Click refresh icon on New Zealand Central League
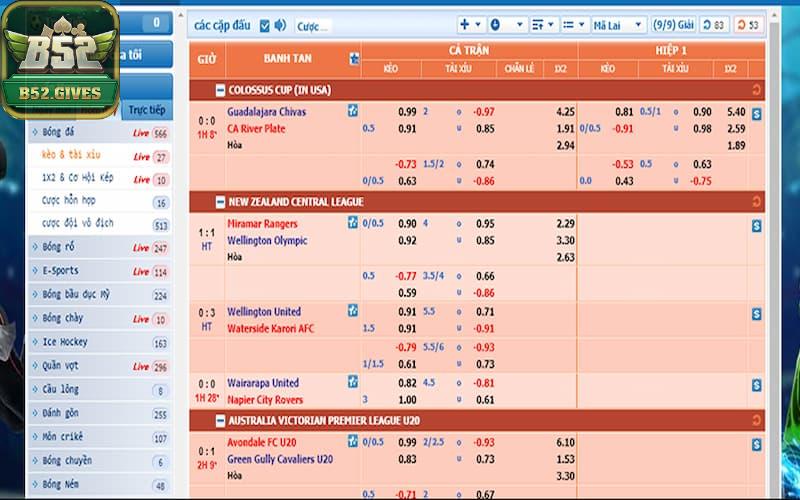This screenshot has width=800, height=500. click(x=756, y=202)
